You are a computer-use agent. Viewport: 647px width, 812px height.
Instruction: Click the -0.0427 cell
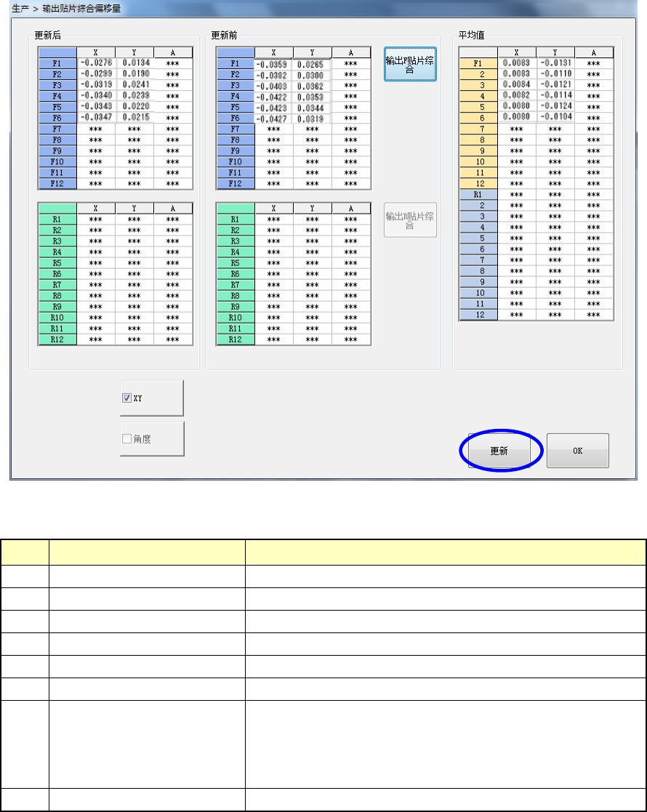click(273, 118)
